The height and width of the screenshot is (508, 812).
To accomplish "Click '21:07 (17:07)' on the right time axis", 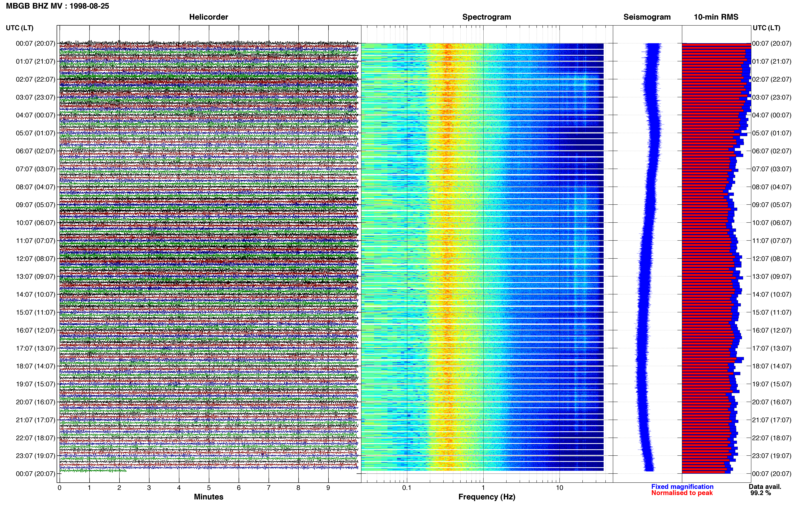I will (x=772, y=420).
